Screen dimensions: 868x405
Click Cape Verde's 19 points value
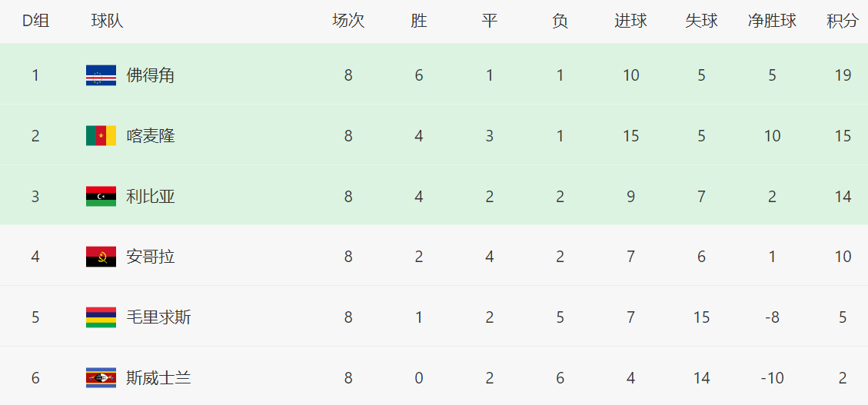(843, 75)
